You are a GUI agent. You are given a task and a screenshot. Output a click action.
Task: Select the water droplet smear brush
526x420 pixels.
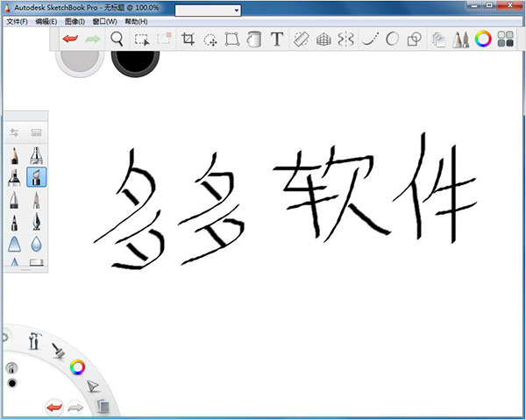tap(36, 244)
